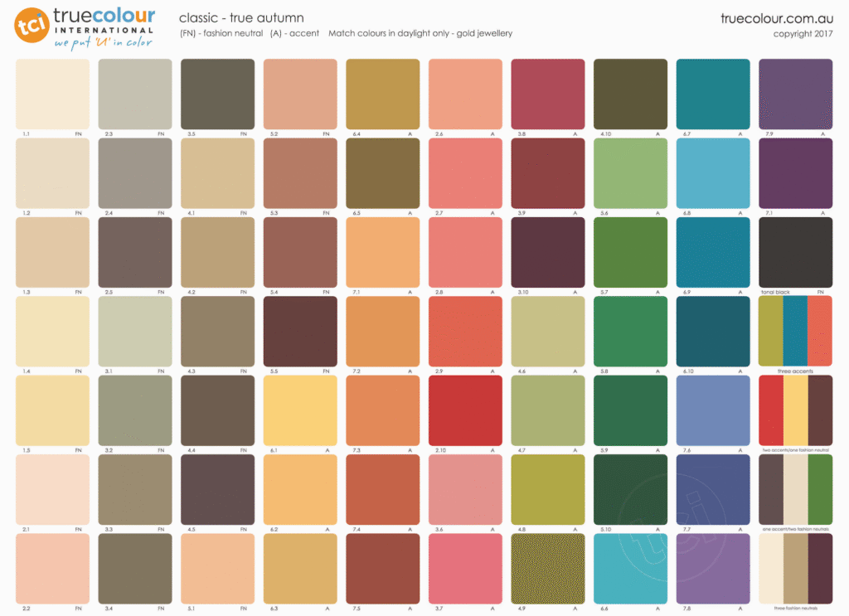Viewport: 849px width, 616px height.
Task: Pick the turquoise swatch labeled 6.6
Action: click(630, 568)
